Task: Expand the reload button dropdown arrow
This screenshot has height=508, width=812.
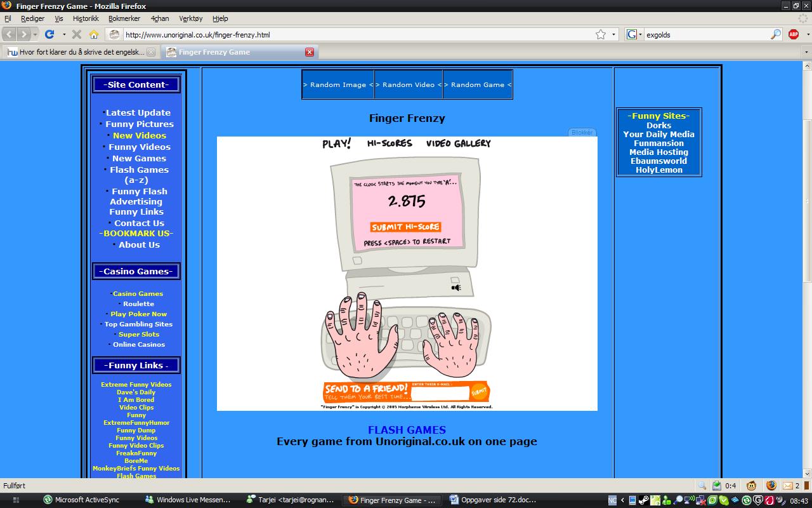Action: 63,34
